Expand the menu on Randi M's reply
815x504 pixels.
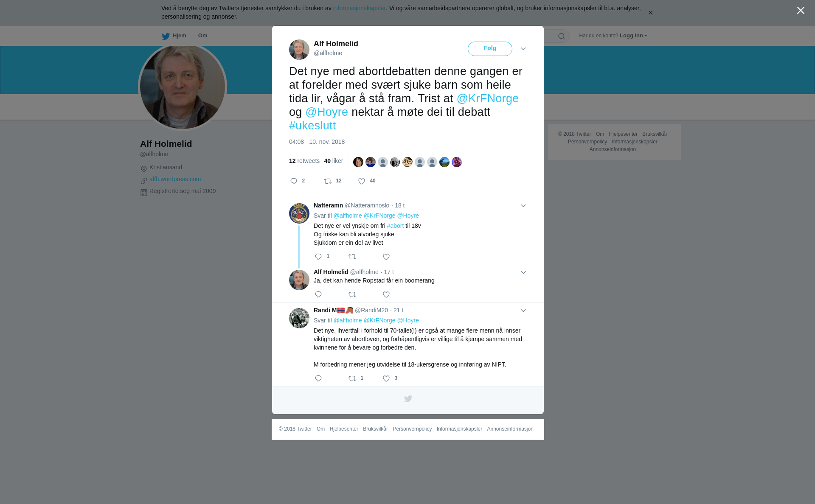tap(523, 311)
